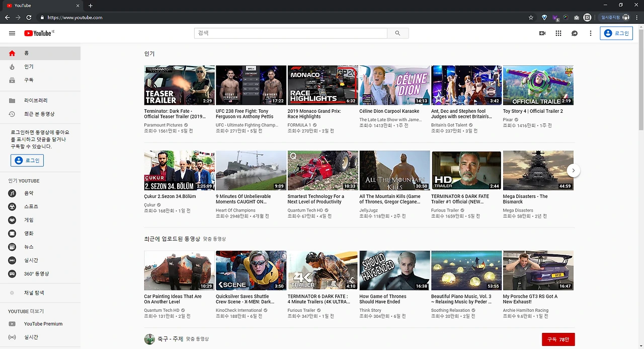Open the YouTube apps grid
The height and width of the screenshot is (349, 644).
point(558,33)
